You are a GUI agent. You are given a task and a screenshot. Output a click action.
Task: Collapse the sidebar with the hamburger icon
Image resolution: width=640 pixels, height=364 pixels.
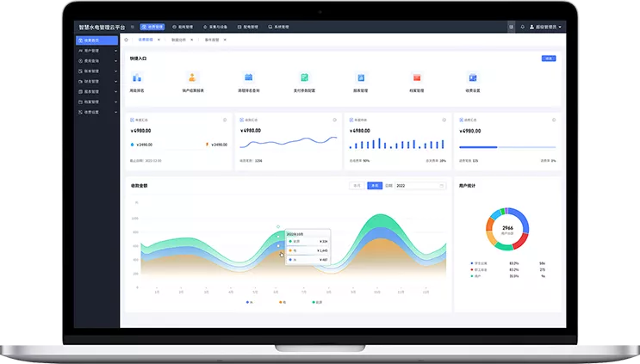pos(133,27)
